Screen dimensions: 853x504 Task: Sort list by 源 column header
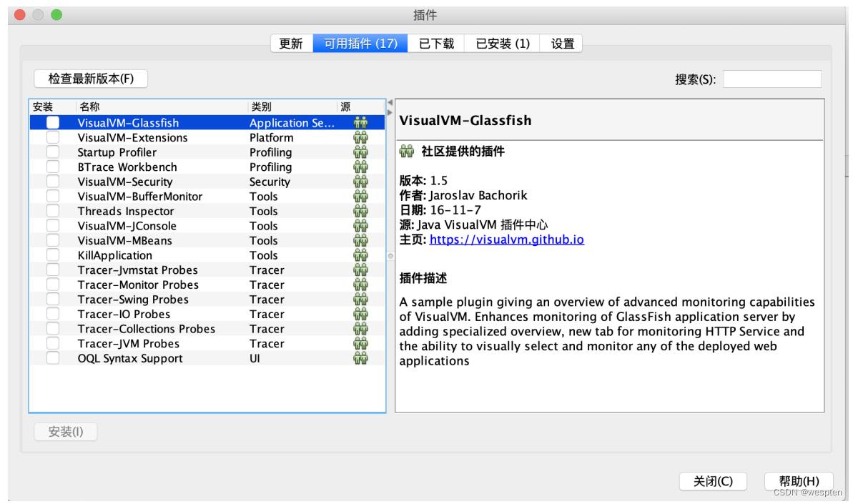point(361,107)
